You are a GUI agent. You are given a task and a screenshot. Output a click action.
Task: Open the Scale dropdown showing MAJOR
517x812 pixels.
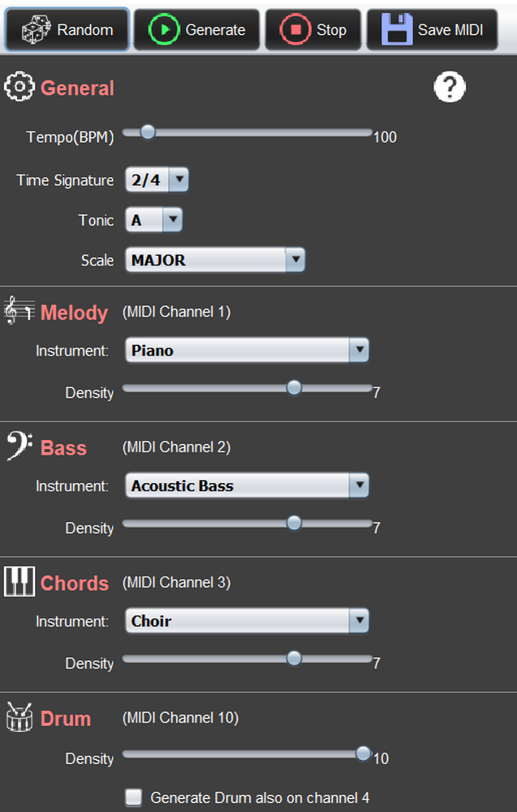point(215,261)
